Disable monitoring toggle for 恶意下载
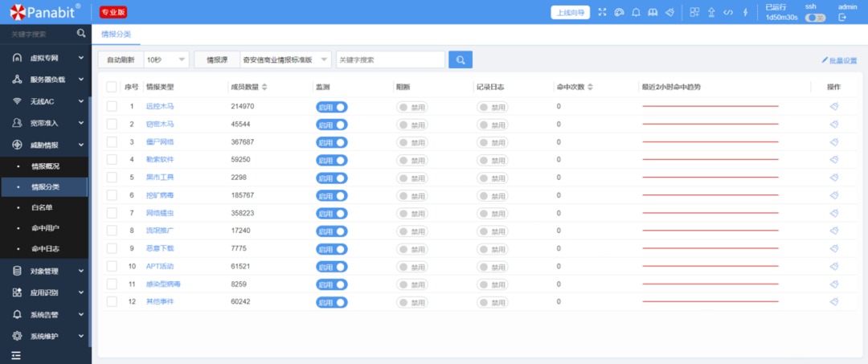 pyautogui.click(x=332, y=249)
